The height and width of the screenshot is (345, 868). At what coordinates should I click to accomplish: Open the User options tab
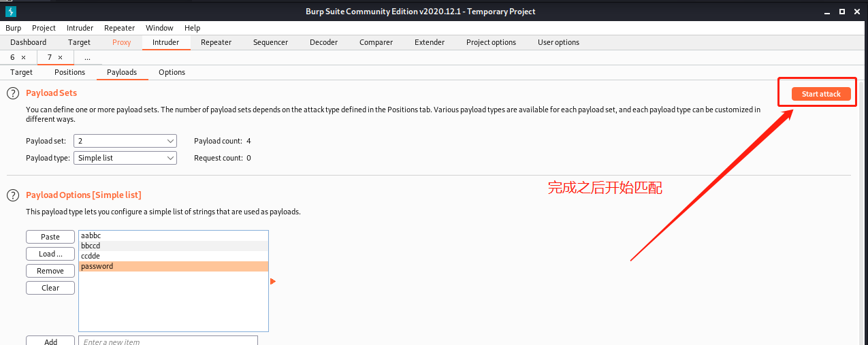point(558,42)
